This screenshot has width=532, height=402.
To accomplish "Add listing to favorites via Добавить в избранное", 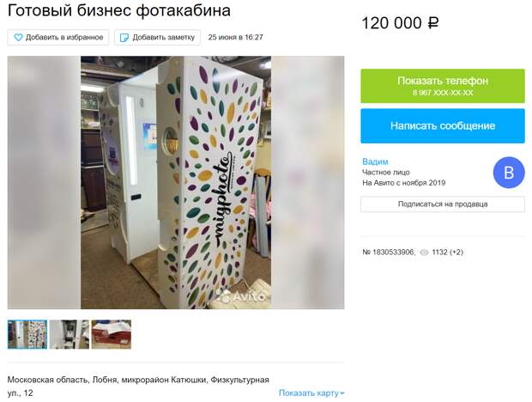I will [58, 37].
